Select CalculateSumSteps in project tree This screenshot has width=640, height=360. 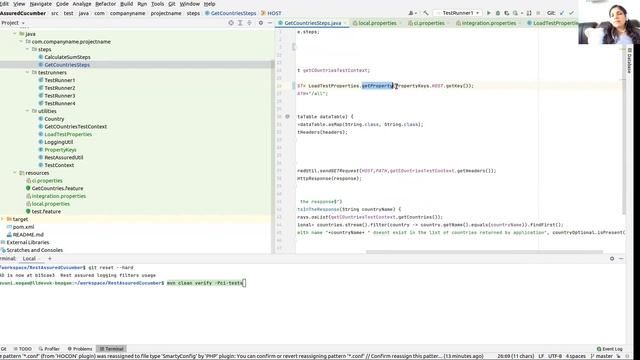click(67, 57)
